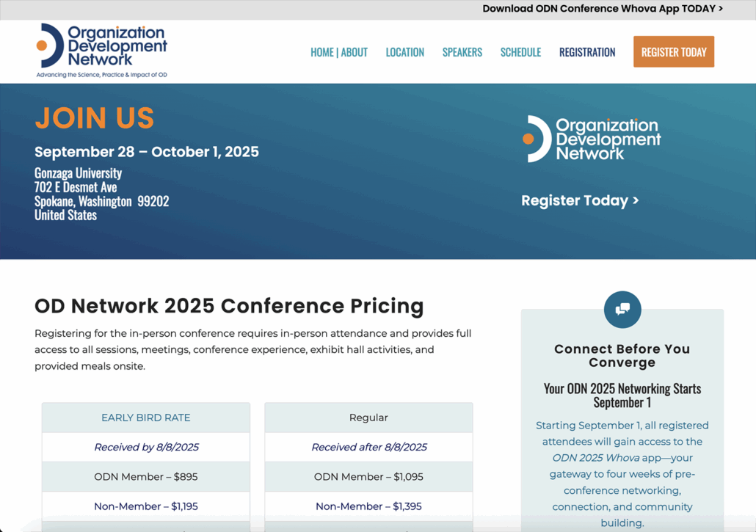Click Your ODN 2025 Networking Starts subheading
The height and width of the screenshot is (532, 756).
tap(622, 395)
